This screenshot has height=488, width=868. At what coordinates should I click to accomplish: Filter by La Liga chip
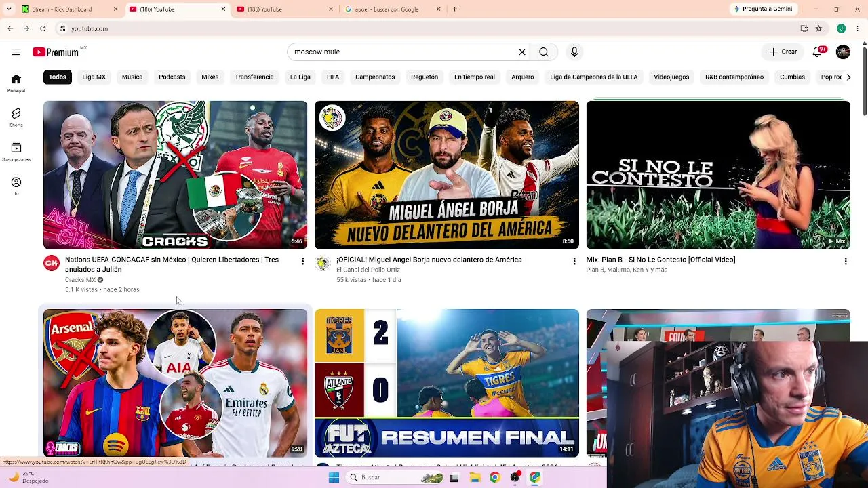[300, 77]
